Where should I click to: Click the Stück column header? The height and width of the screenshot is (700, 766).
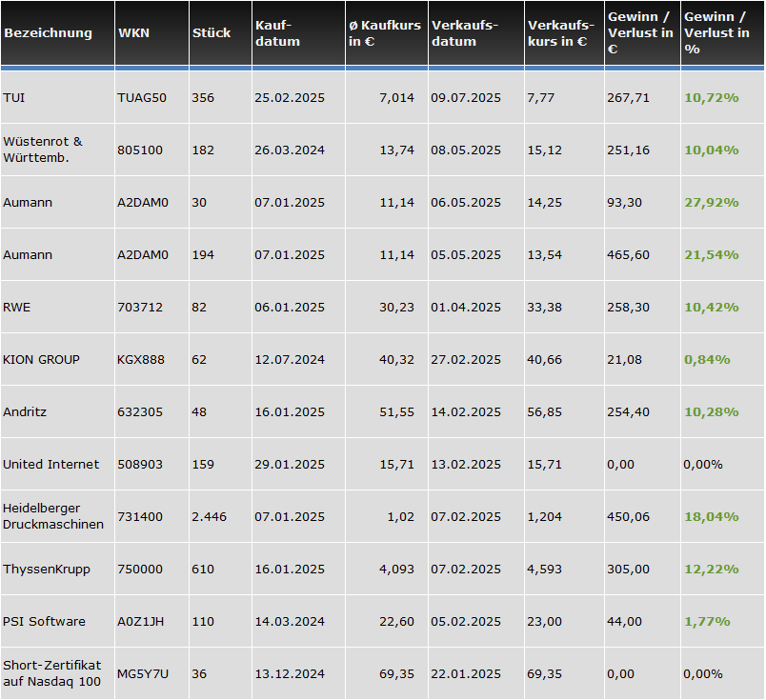(211, 32)
